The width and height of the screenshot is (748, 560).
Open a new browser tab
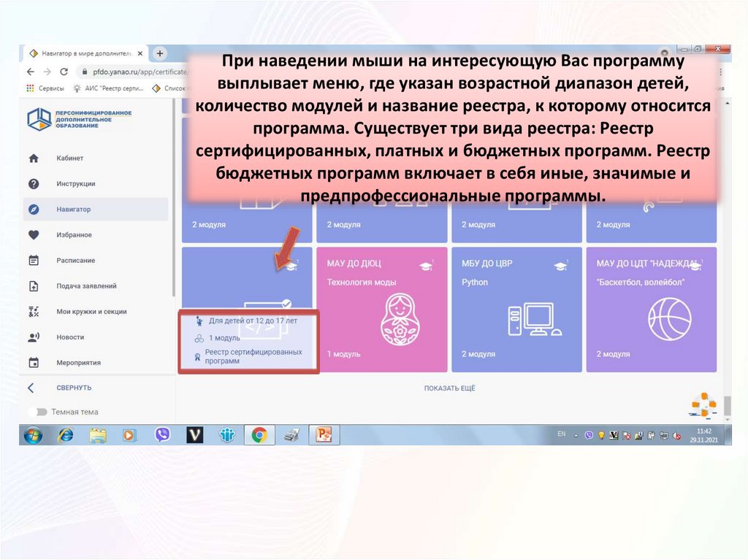coord(160,53)
